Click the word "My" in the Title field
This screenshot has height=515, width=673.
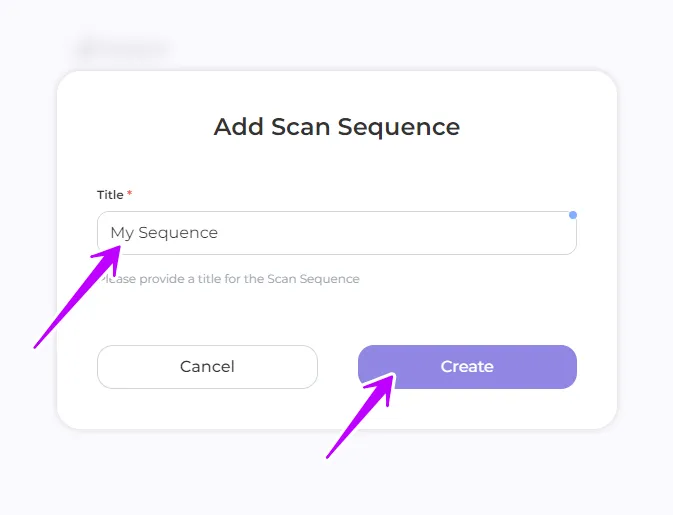point(122,233)
